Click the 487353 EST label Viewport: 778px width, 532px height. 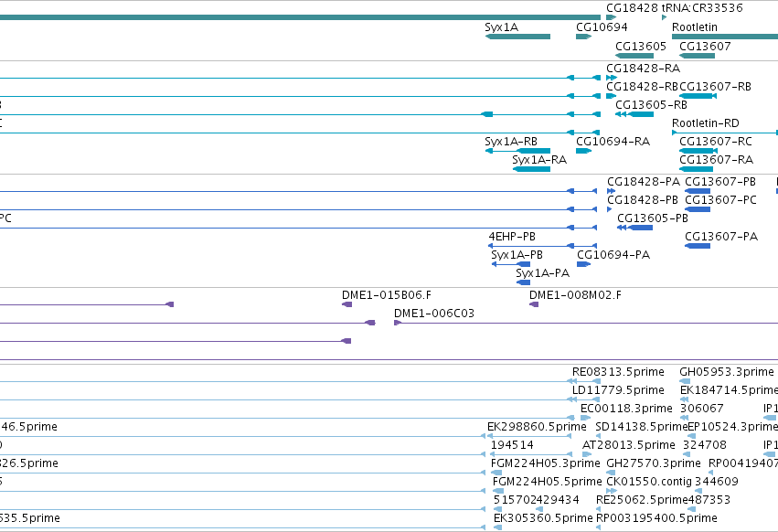[x=709, y=500]
